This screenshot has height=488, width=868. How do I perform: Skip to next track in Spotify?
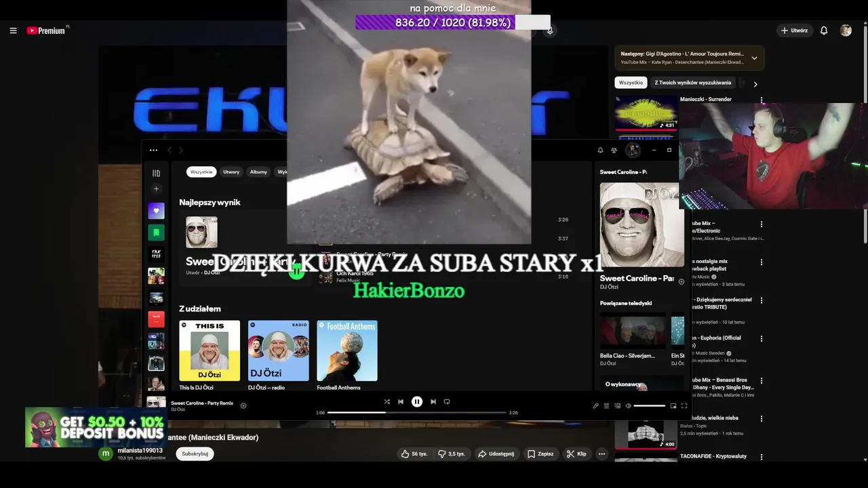(x=433, y=402)
